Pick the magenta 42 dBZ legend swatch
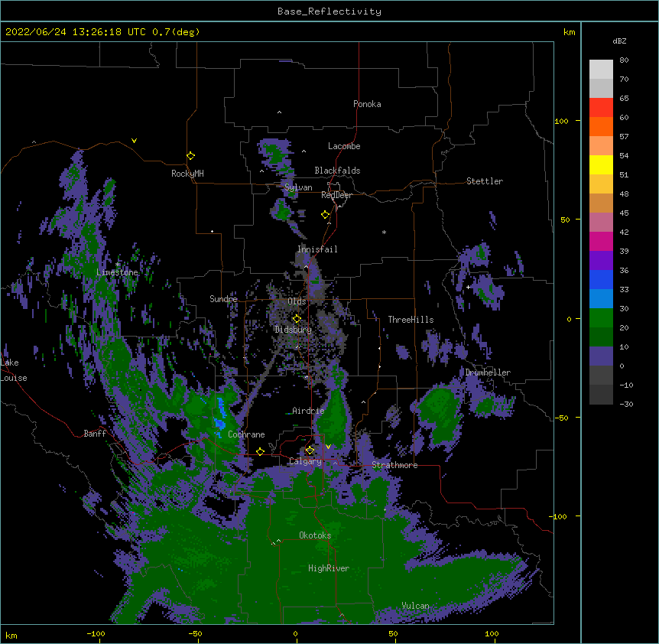This screenshot has width=659, height=644. 601,241
